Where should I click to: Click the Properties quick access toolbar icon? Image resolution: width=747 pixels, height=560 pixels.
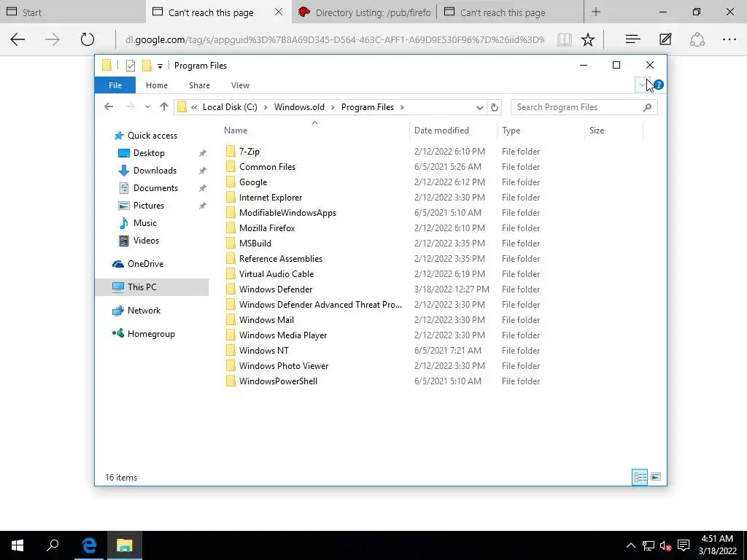(130, 66)
